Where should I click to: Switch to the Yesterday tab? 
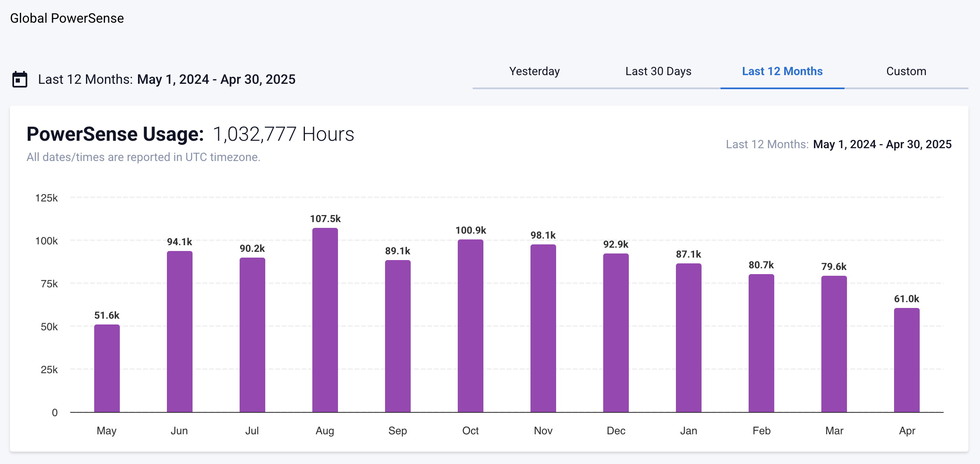pos(534,71)
